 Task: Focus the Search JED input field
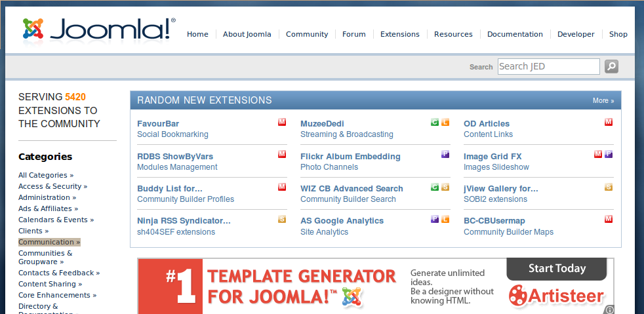click(x=549, y=66)
